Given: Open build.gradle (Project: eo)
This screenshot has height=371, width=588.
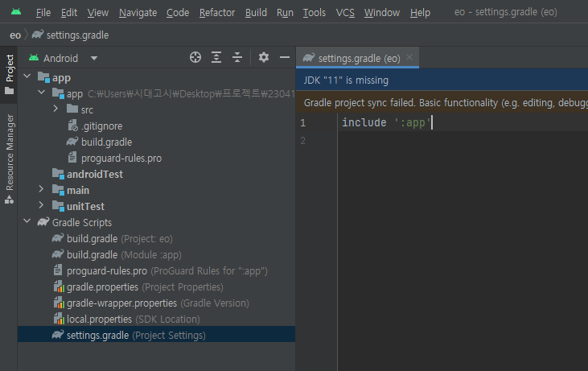Looking at the screenshot, I should click(x=119, y=238).
